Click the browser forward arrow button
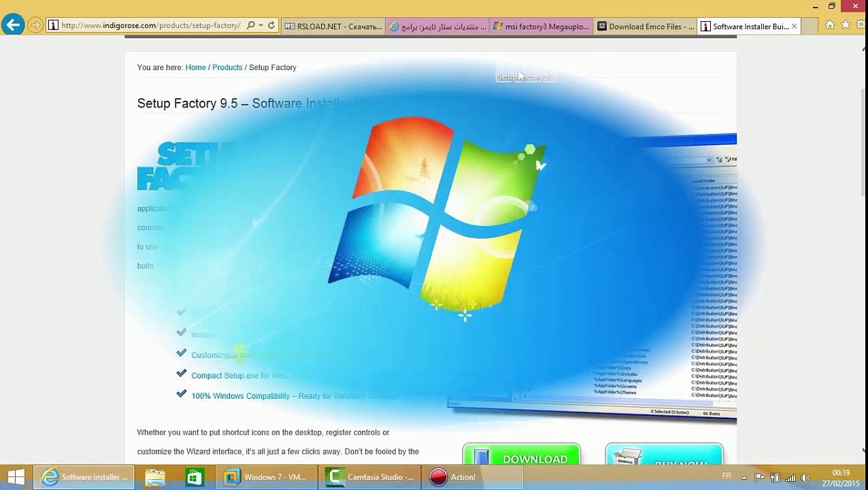Image resolution: width=868 pixels, height=490 pixels. point(35,26)
